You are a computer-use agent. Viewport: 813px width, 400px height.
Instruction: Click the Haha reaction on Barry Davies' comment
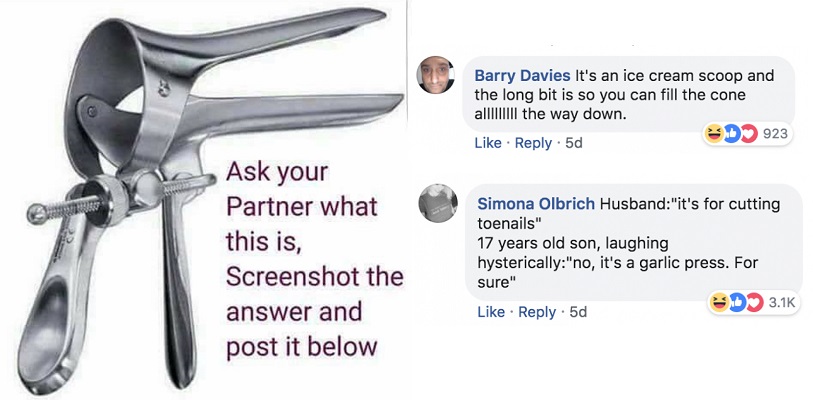[x=714, y=135]
